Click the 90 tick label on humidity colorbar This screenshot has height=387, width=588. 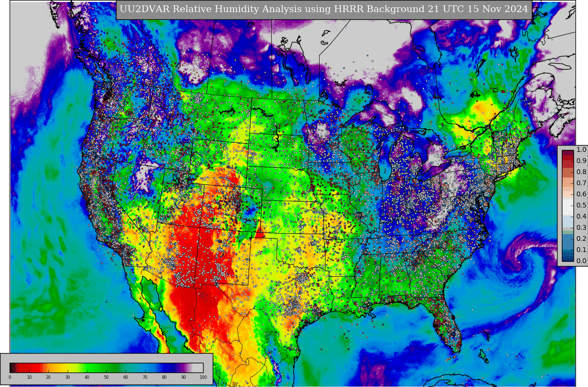[184, 377]
